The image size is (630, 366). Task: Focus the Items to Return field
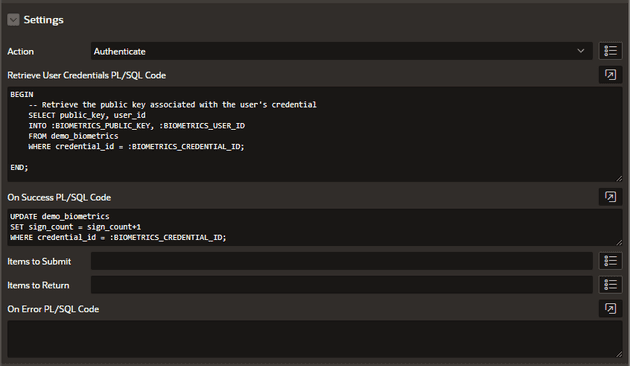(x=342, y=285)
